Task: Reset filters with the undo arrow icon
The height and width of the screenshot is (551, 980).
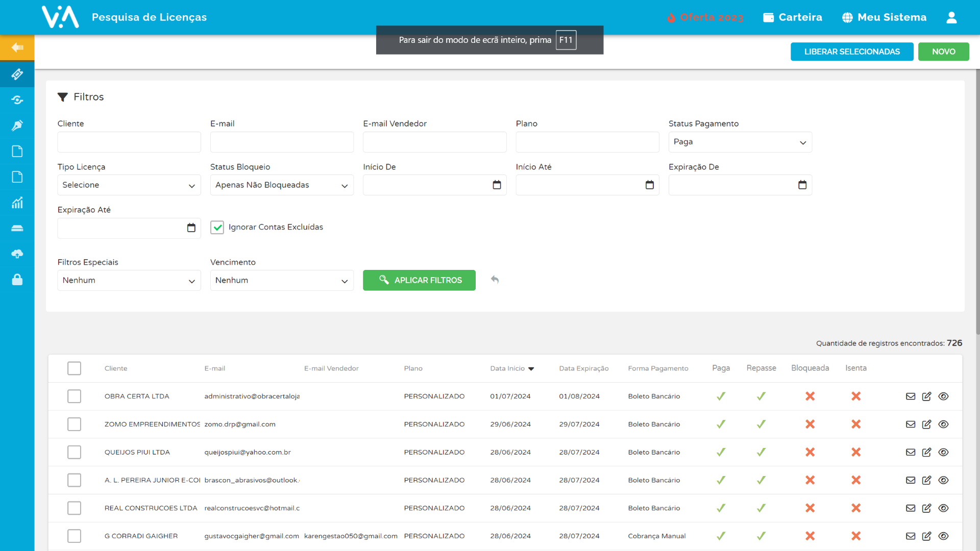Action: click(x=495, y=280)
